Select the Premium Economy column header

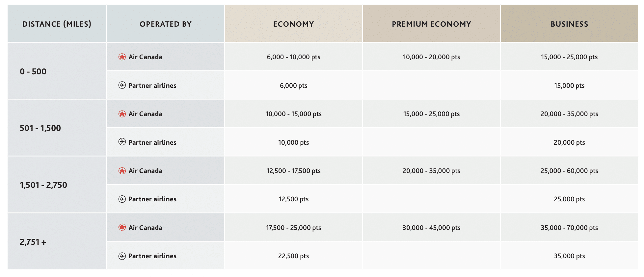pyautogui.click(x=431, y=24)
